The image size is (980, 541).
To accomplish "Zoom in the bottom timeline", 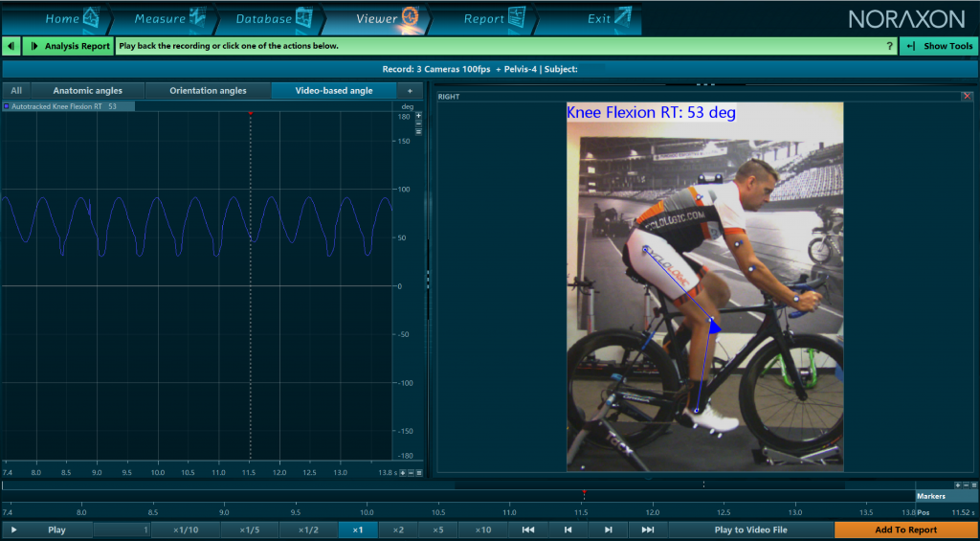I will (x=957, y=485).
